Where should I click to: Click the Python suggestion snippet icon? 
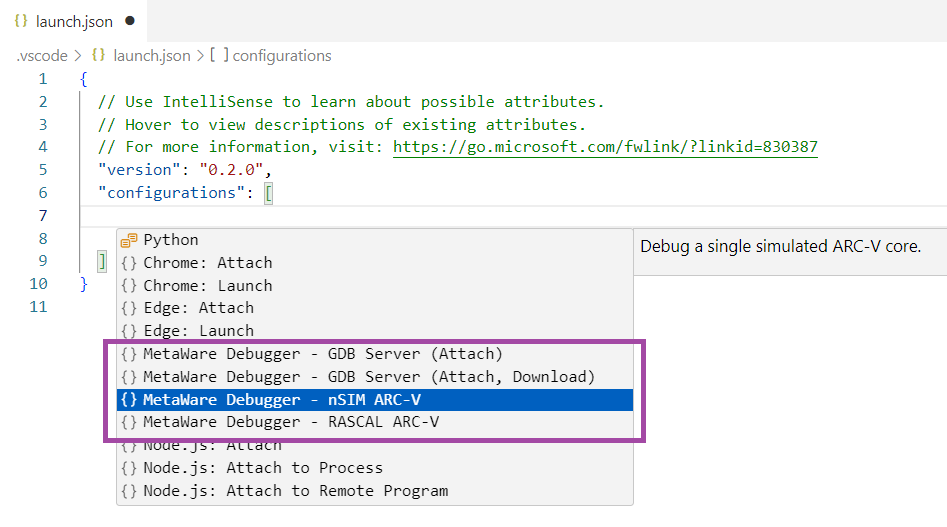[129, 240]
